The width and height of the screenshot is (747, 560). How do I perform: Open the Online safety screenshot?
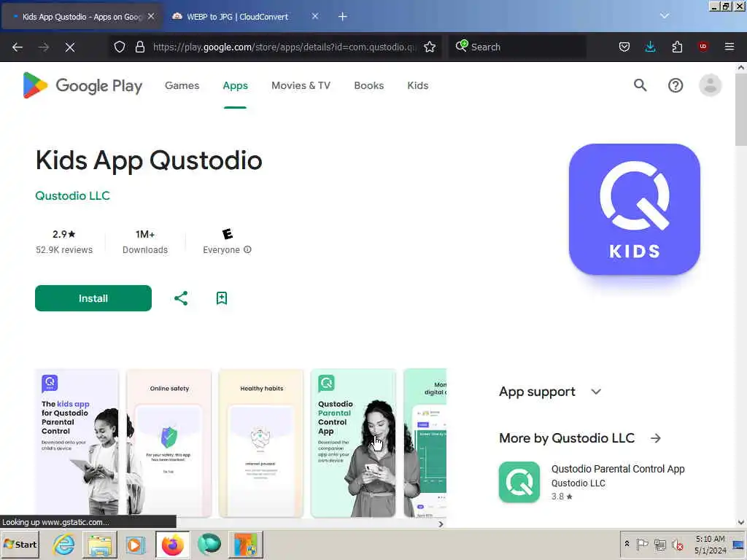tap(169, 443)
